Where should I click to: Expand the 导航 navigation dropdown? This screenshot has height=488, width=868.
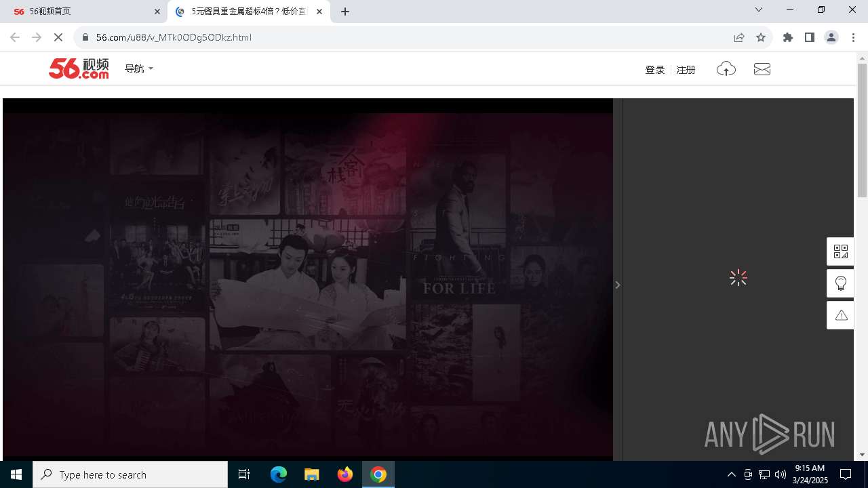[x=139, y=68]
